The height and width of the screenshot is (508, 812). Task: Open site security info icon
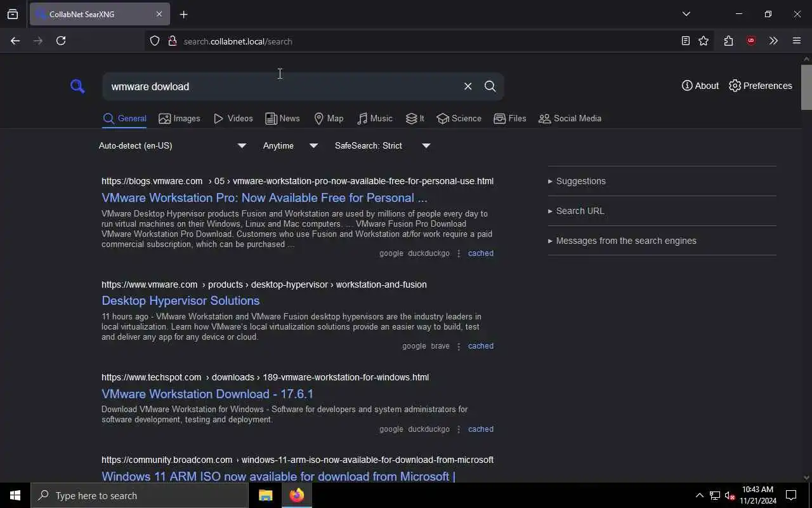(x=172, y=41)
